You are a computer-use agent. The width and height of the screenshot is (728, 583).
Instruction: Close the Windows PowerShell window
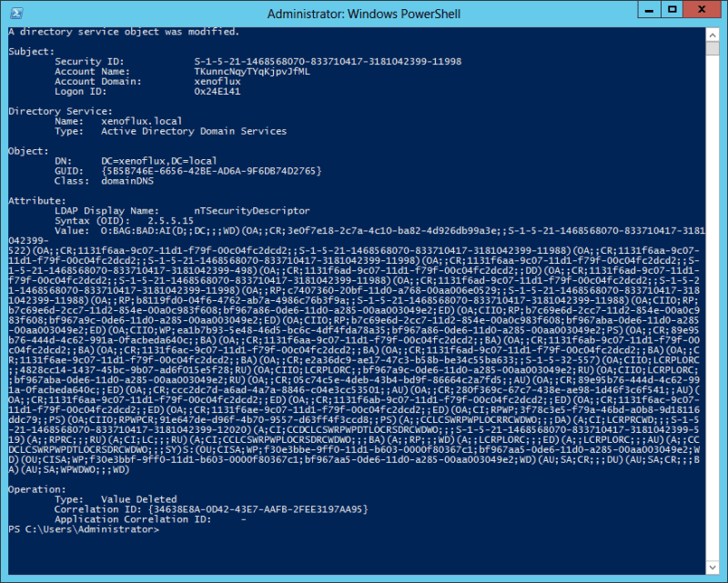[x=702, y=10]
